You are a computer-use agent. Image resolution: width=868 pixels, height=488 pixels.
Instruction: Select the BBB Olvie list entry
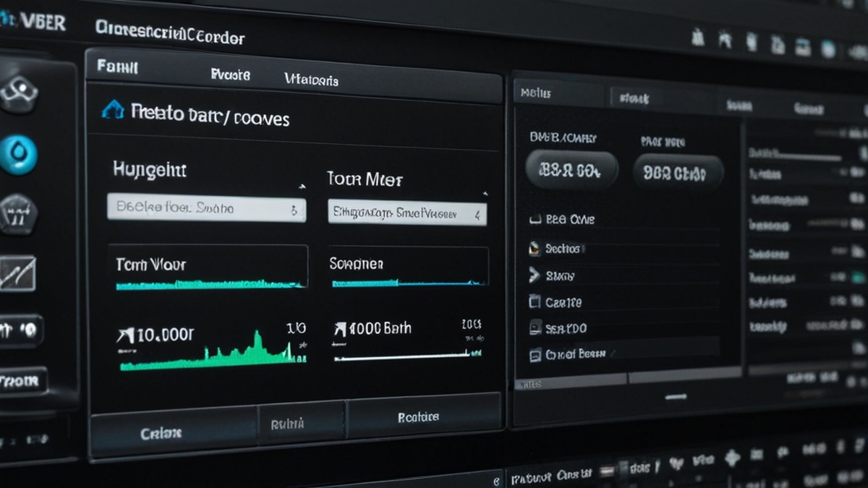[571, 219]
